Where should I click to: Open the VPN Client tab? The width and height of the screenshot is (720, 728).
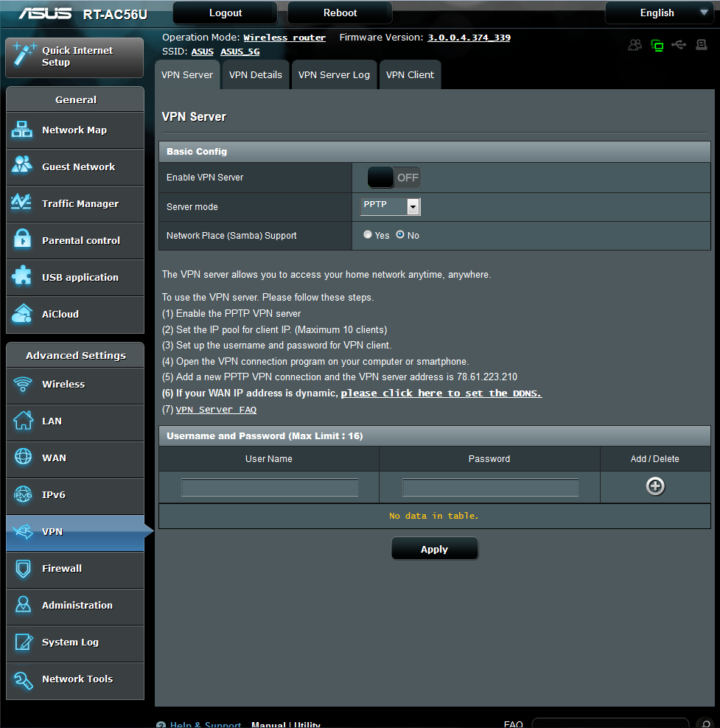point(410,74)
